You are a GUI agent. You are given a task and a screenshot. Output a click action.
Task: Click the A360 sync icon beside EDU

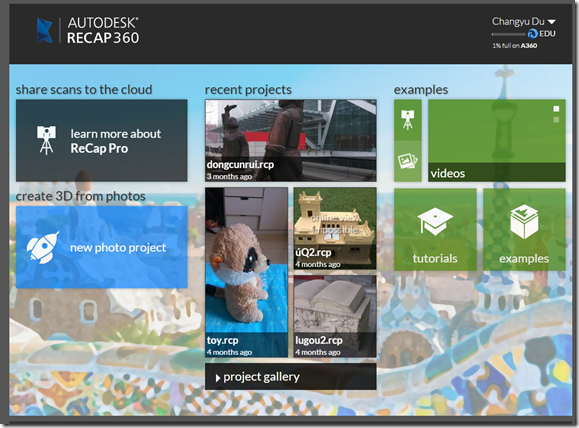(x=532, y=34)
